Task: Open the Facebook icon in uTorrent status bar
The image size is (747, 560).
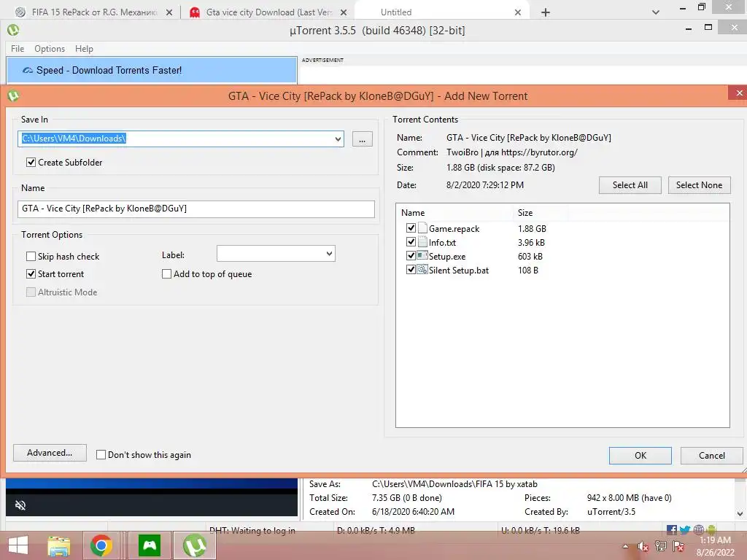Action: [x=672, y=529]
